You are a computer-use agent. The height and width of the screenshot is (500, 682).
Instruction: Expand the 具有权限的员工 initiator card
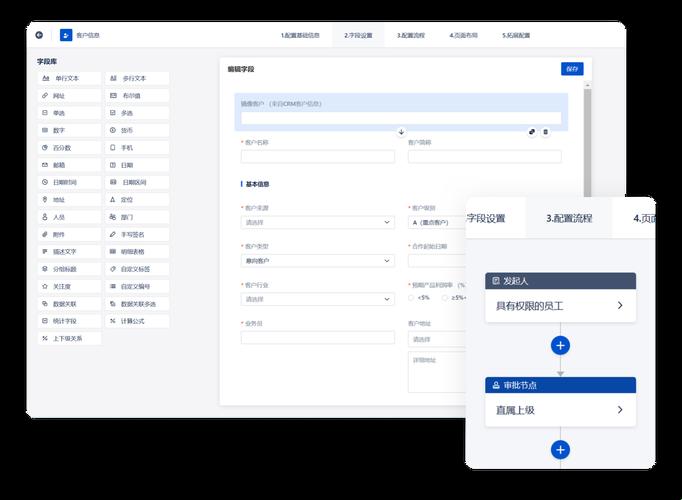click(x=560, y=305)
